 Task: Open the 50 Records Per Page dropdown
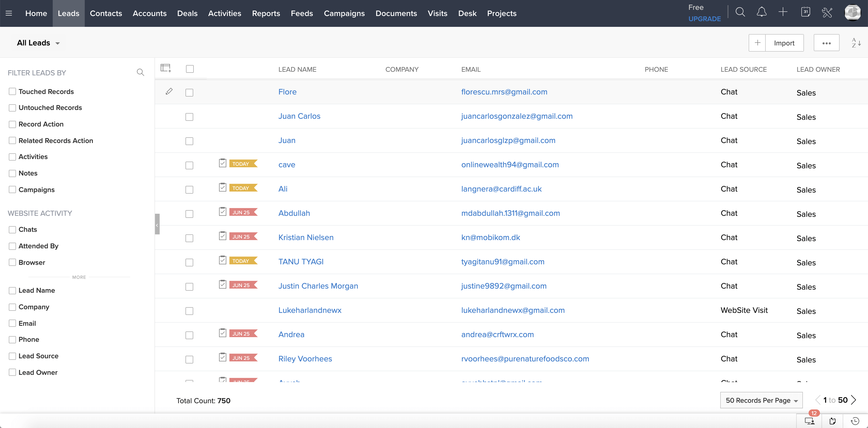coord(761,400)
